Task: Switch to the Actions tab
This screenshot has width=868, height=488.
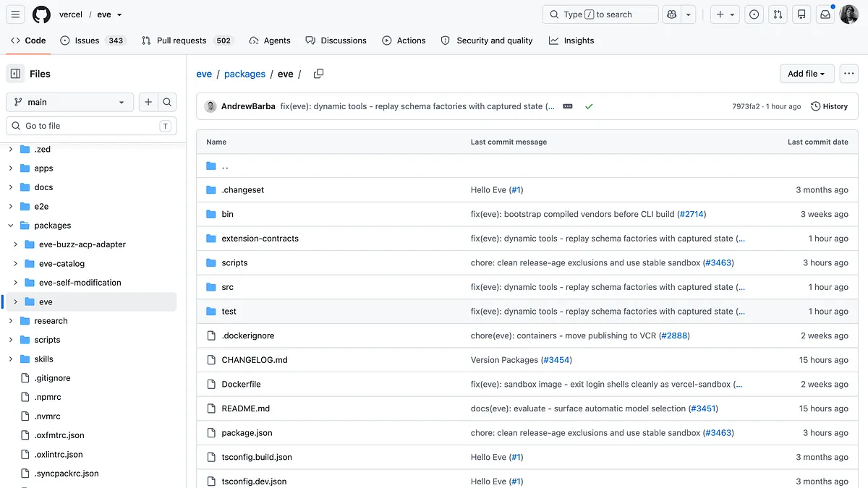Action: click(x=404, y=40)
